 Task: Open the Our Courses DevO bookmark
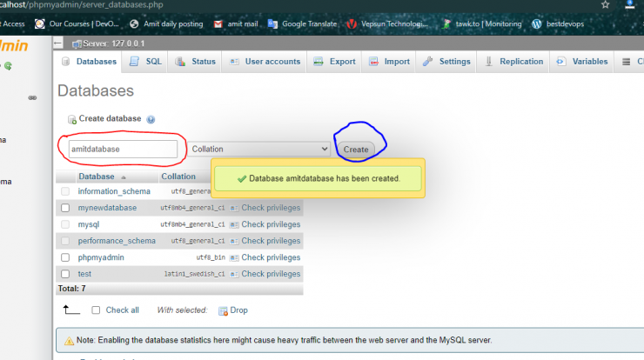point(77,23)
